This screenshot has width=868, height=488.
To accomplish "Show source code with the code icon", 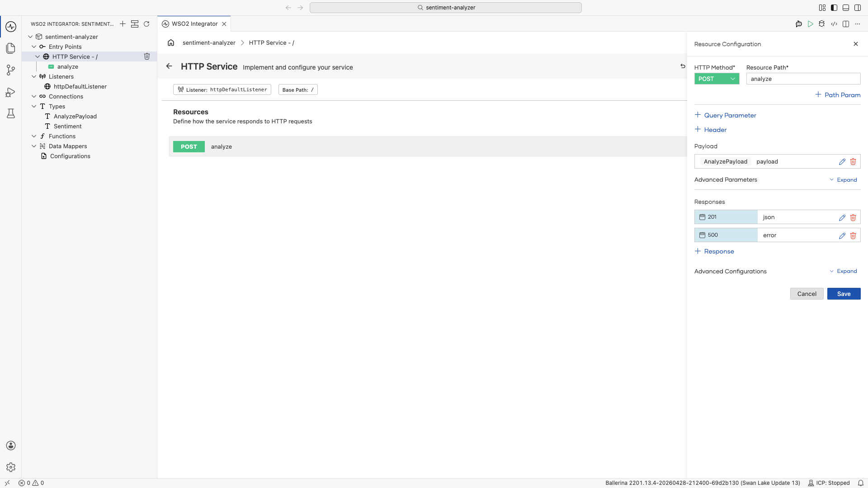I will (x=834, y=24).
